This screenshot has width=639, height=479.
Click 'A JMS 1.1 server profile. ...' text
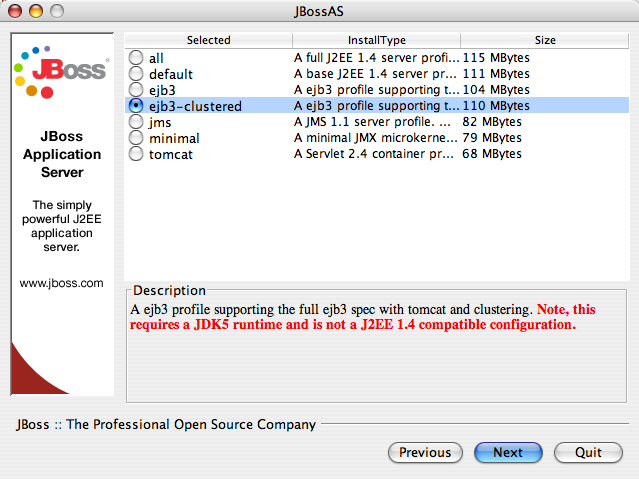(372, 122)
